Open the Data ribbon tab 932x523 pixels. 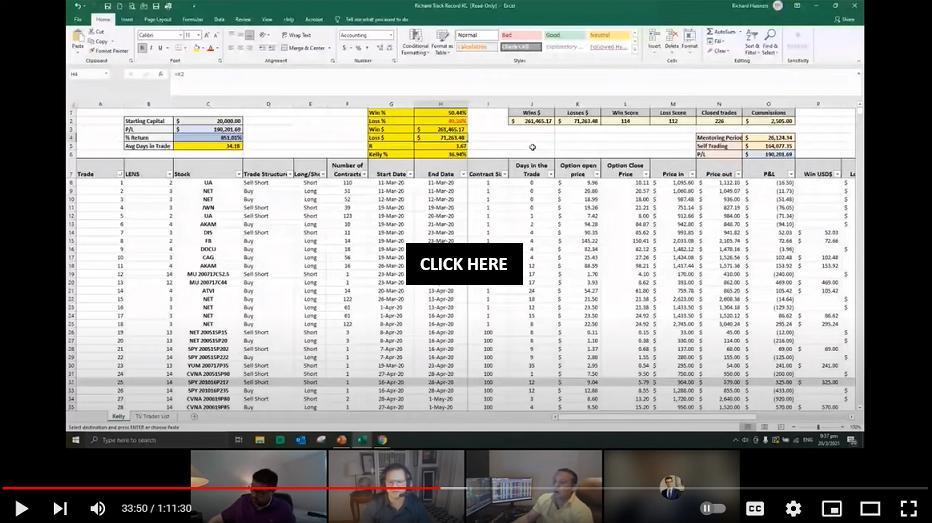(219, 20)
